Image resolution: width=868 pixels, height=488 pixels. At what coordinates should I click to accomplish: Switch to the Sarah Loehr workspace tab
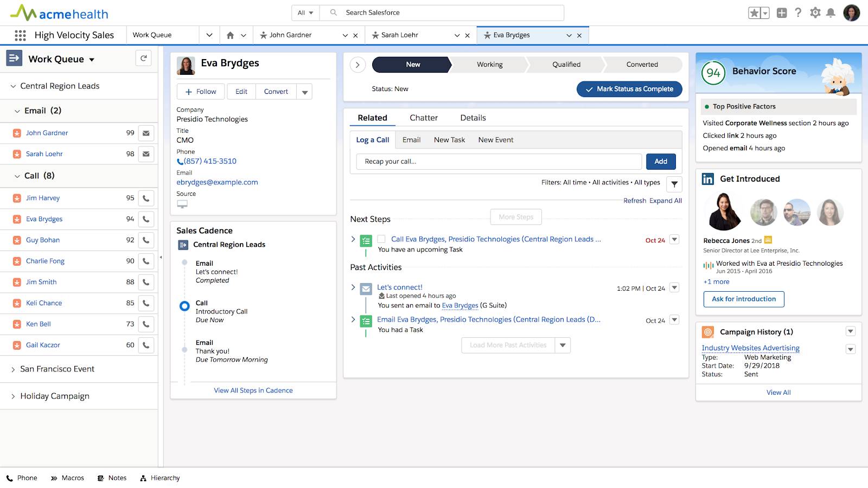click(x=400, y=35)
